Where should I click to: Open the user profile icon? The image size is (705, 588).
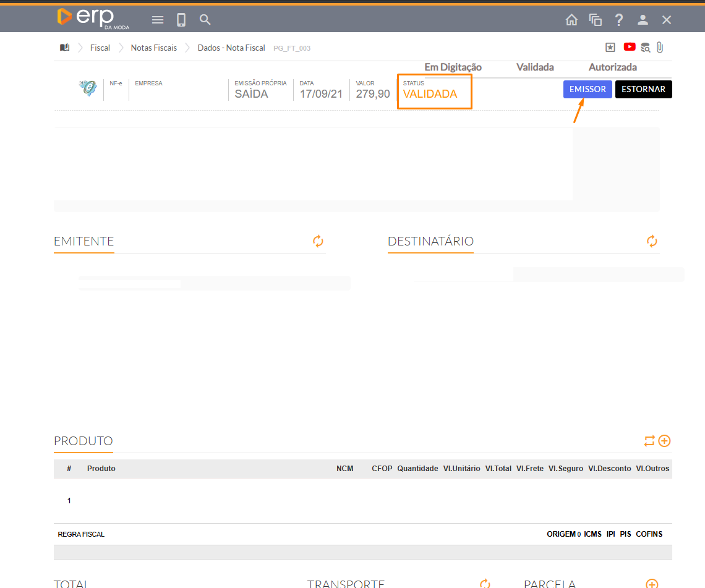click(x=643, y=20)
